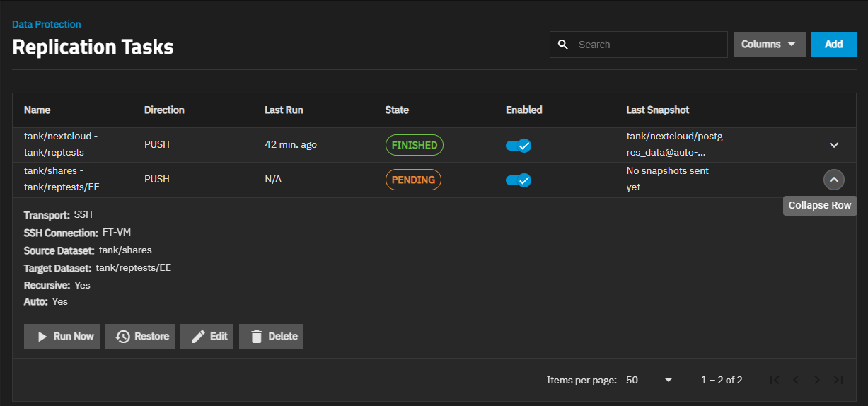
Task: Sort by the State column header
Action: pos(397,110)
